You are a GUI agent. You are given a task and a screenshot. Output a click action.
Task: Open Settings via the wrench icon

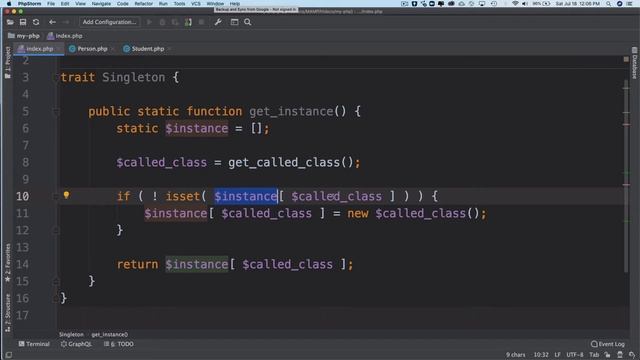pos(218,22)
